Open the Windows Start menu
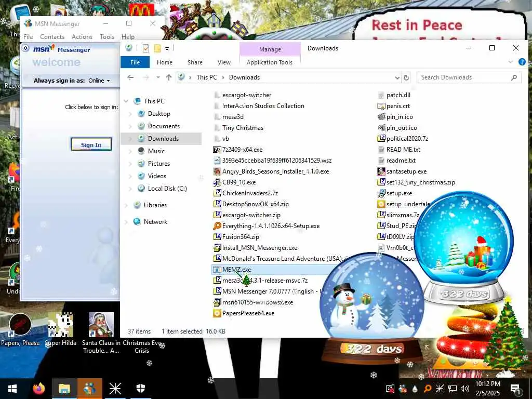 pyautogui.click(x=12, y=389)
